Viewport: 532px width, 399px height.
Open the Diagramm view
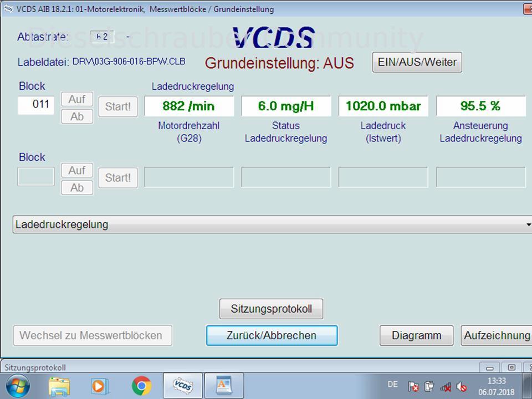(416, 336)
